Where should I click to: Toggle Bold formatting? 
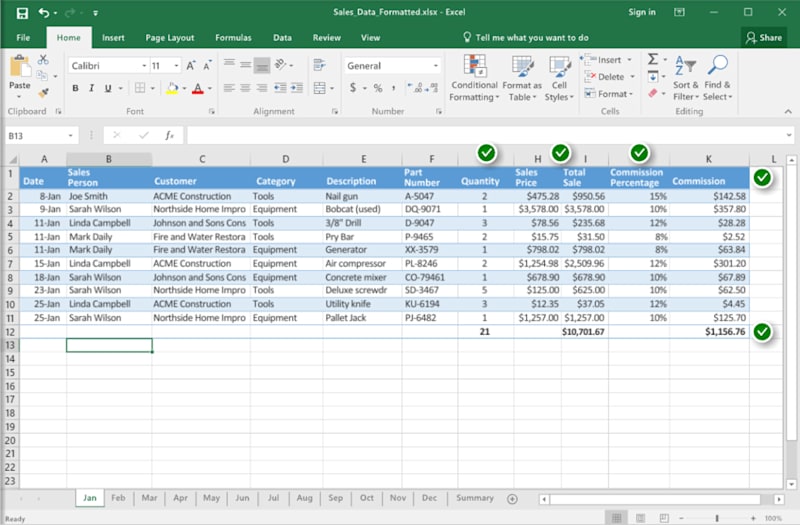[x=76, y=88]
